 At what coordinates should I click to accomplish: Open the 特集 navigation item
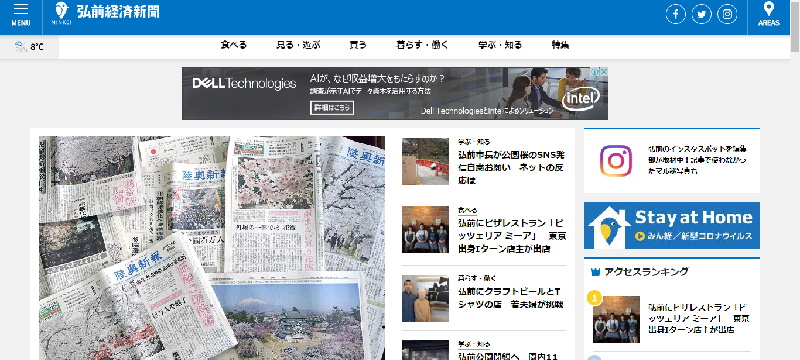[x=560, y=45]
